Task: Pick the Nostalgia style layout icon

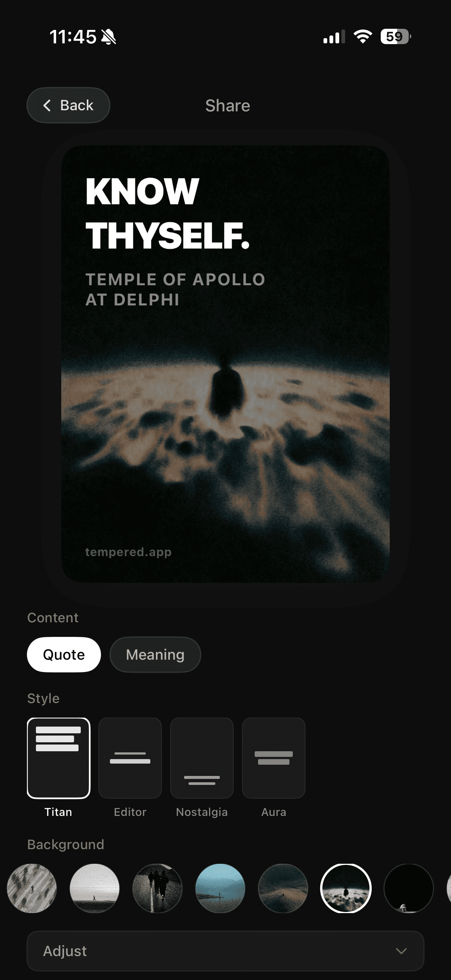Action: tap(202, 758)
